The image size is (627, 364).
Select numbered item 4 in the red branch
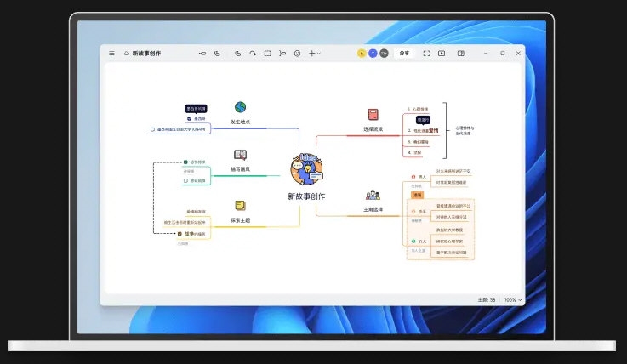[x=414, y=152]
